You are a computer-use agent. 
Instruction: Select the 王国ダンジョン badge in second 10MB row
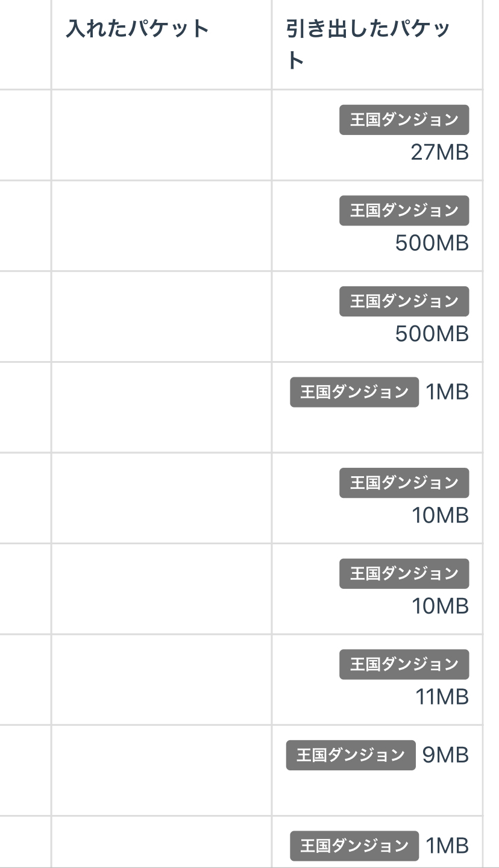404,573
